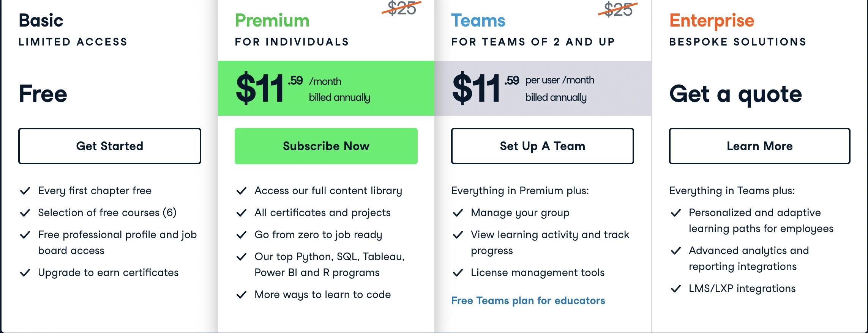Click the green Subscribe Now button
868x333 pixels.
click(x=326, y=146)
